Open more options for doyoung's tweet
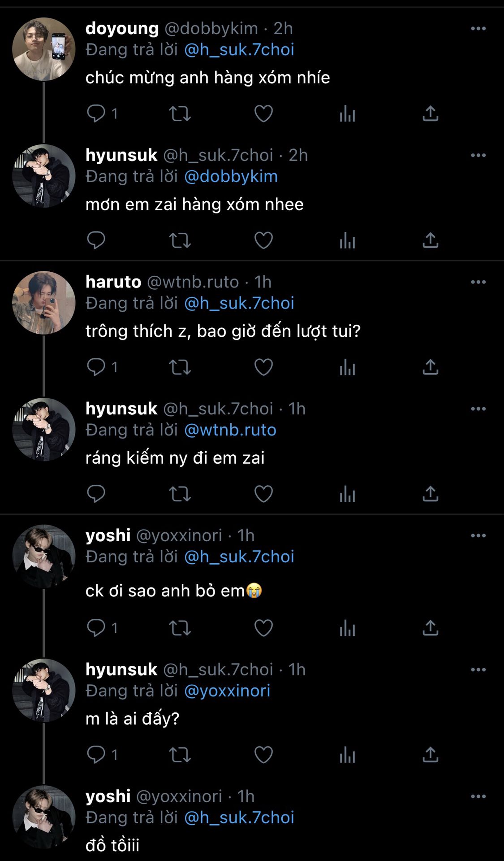Screen dimensions: 504x861 (x=478, y=29)
